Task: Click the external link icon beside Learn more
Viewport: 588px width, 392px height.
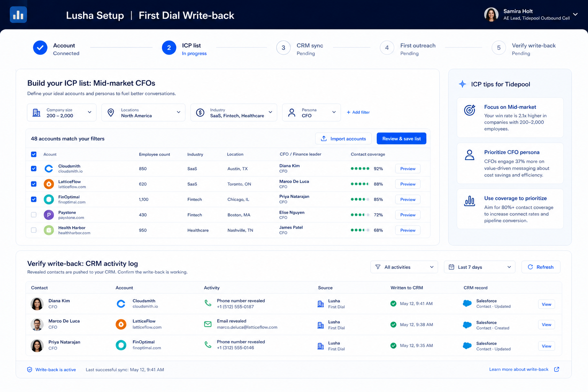Action: coord(557,369)
